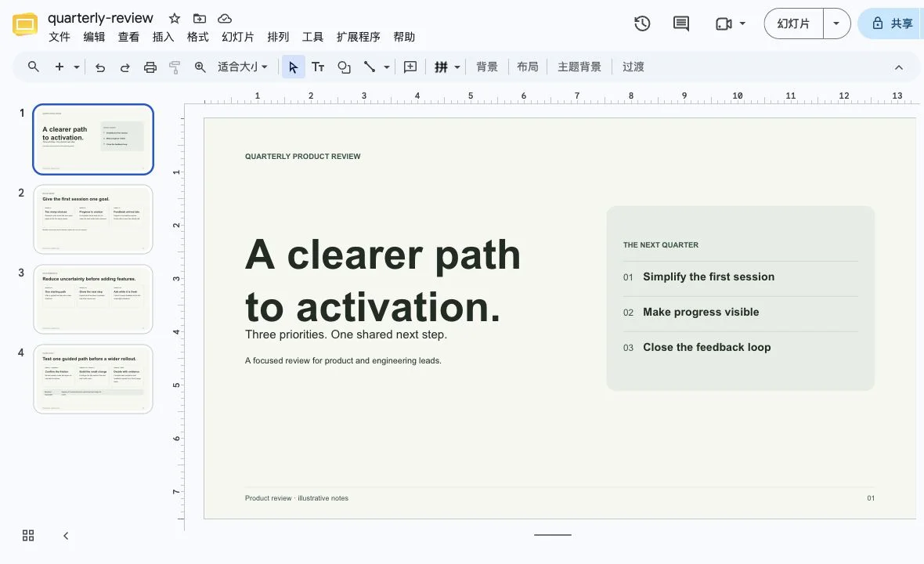Select slide 3 thumbnail
The width and height of the screenshot is (924, 564).
[93, 298]
